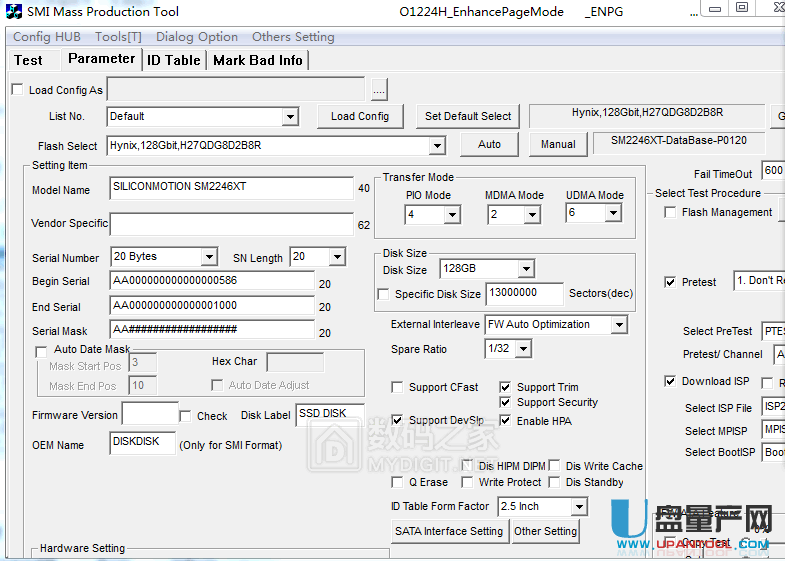Open the Tools[T] menu

point(118,37)
